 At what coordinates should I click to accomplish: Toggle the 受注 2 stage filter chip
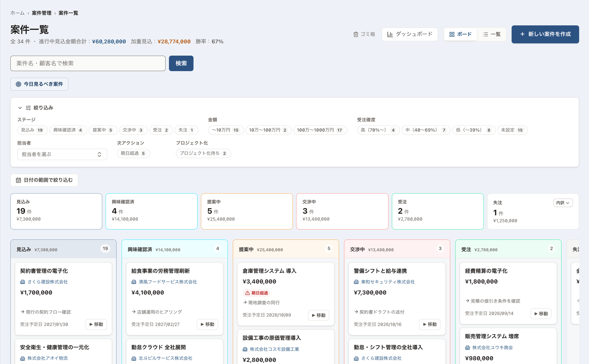[161, 130]
